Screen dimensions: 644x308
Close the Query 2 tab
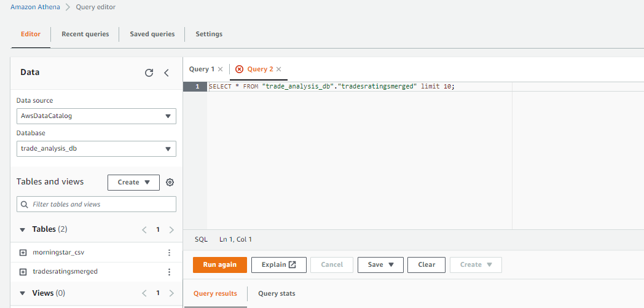pyautogui.click(x=278, y=69)
